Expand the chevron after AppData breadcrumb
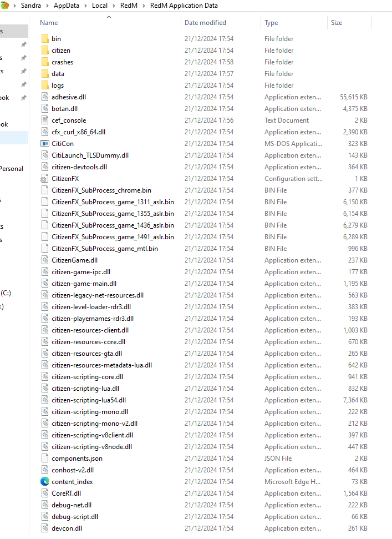Image resolution: width=392 pixels, height=539 pixels. [85, 6]
